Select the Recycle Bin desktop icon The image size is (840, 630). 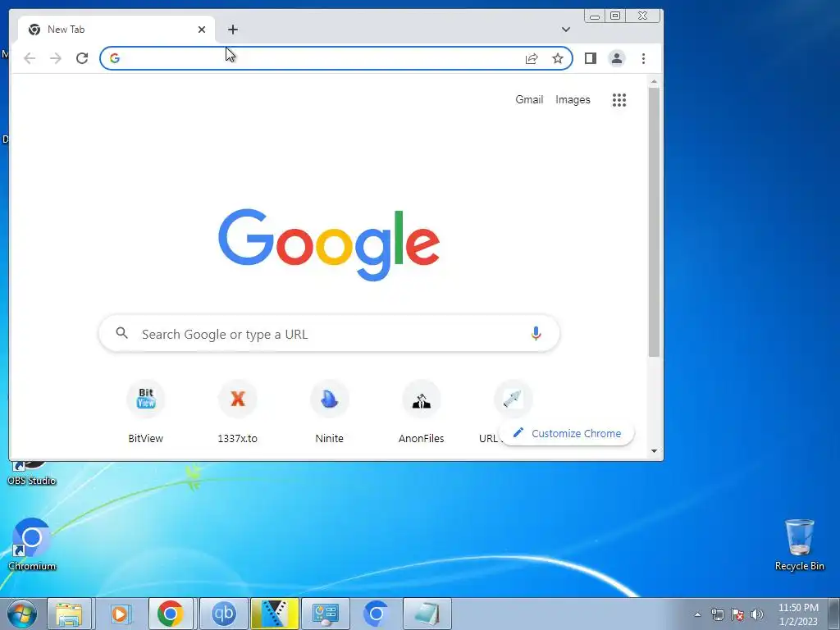tap(800, 545)
